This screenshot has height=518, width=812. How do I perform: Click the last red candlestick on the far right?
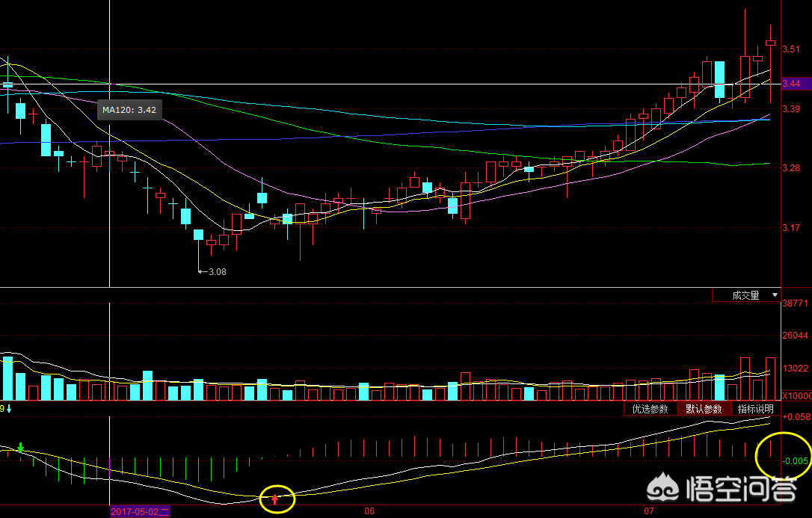(x=771, y=44)
